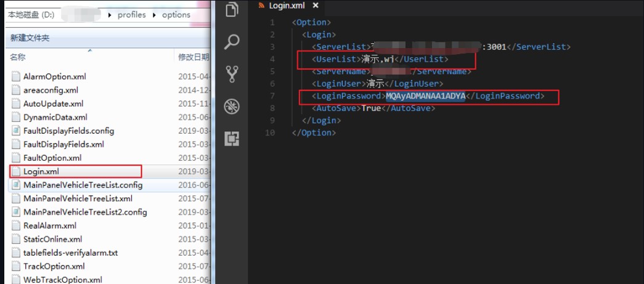Click the AutoUpdate.xml file icon
The height and width of the screenshot is (284, 644).
point(16,104)
